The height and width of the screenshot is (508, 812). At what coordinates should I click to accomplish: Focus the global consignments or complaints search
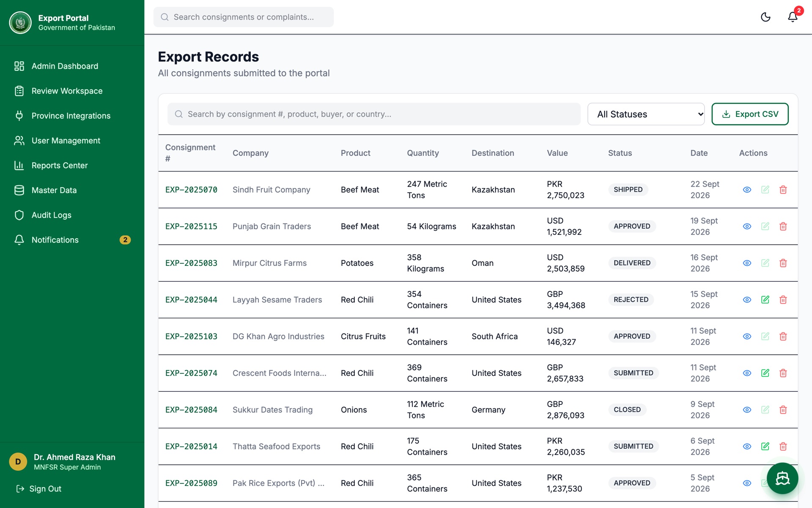click(x=243, y=17)
